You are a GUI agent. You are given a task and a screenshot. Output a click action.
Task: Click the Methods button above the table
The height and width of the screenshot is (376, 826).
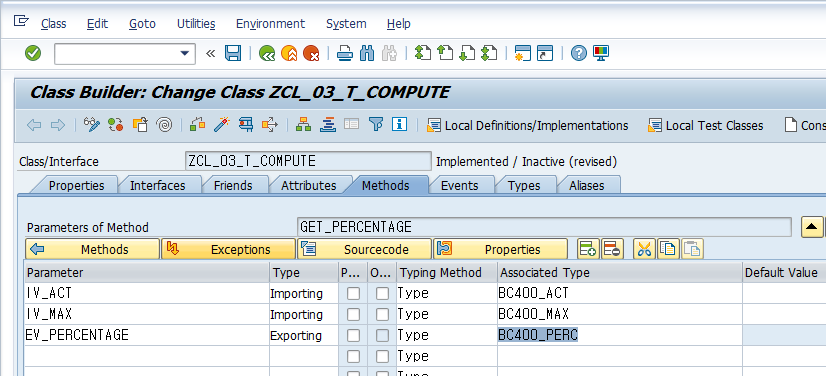click(92, 249)
